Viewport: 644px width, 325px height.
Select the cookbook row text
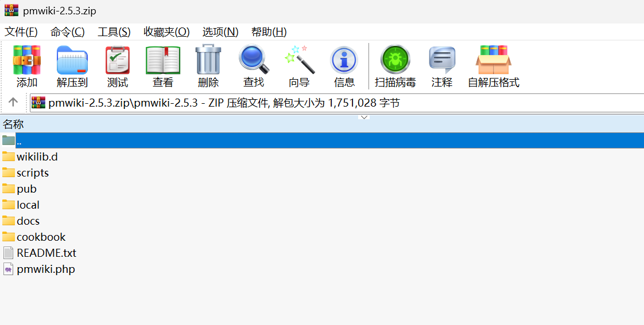[41, 236]
